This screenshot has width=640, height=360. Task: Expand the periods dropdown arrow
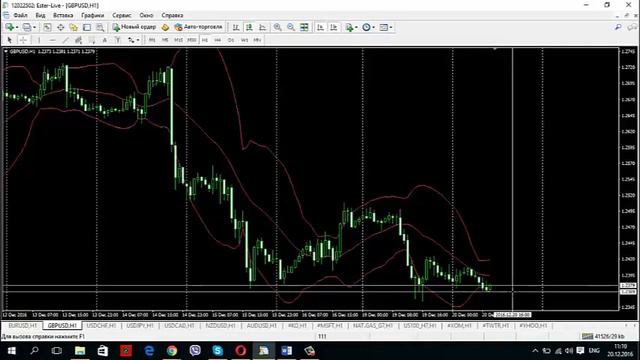pyautogui.click(x=373, y=27)
